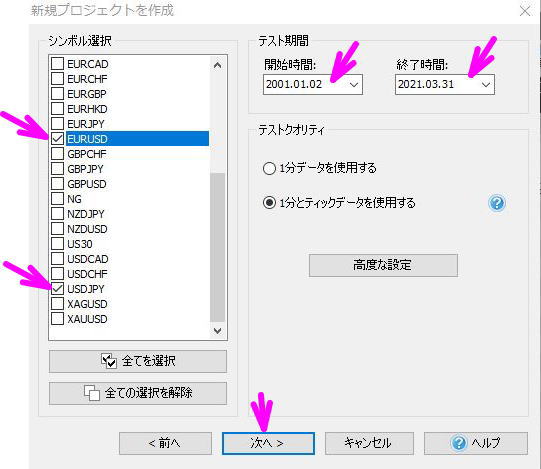This screenshot has width=541, height=469.
Task: Close the 新規プロジェクトを作成 dialog
Action: (525, 11)
